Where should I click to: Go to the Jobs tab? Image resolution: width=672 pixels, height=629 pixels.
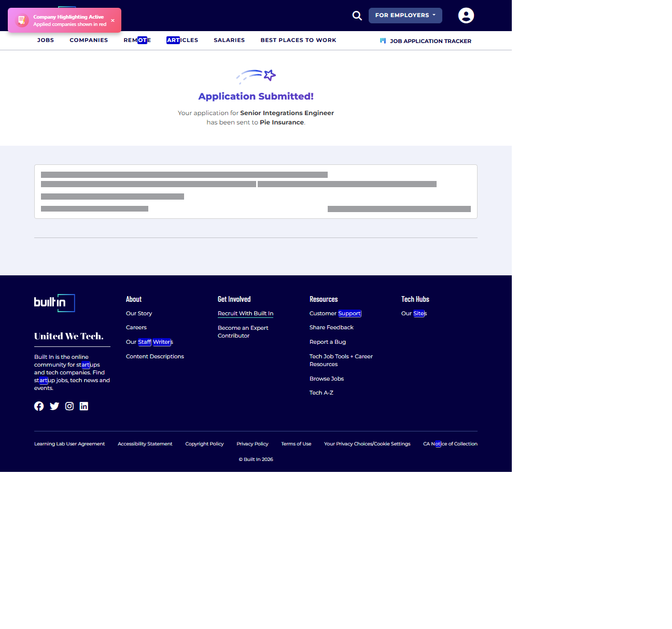(x=46, y=40)
